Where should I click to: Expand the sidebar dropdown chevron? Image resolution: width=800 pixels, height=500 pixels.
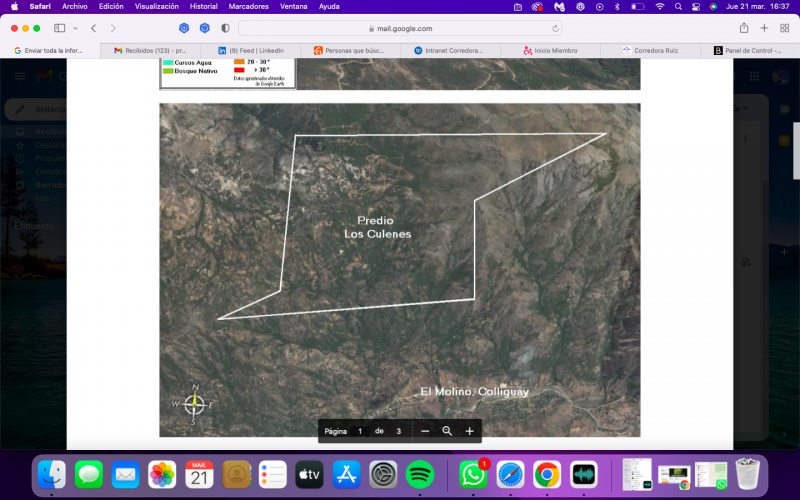(76, 28)
